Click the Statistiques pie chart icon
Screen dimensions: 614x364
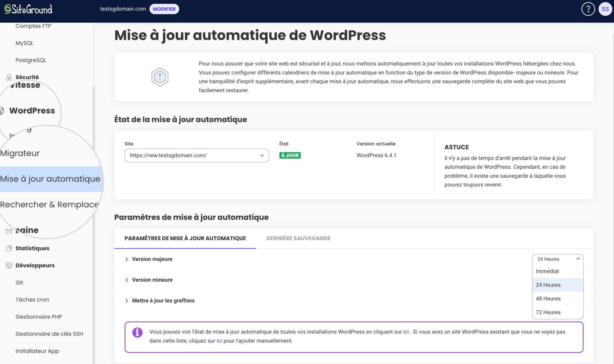pyautogui.click(x=9, y=248)
